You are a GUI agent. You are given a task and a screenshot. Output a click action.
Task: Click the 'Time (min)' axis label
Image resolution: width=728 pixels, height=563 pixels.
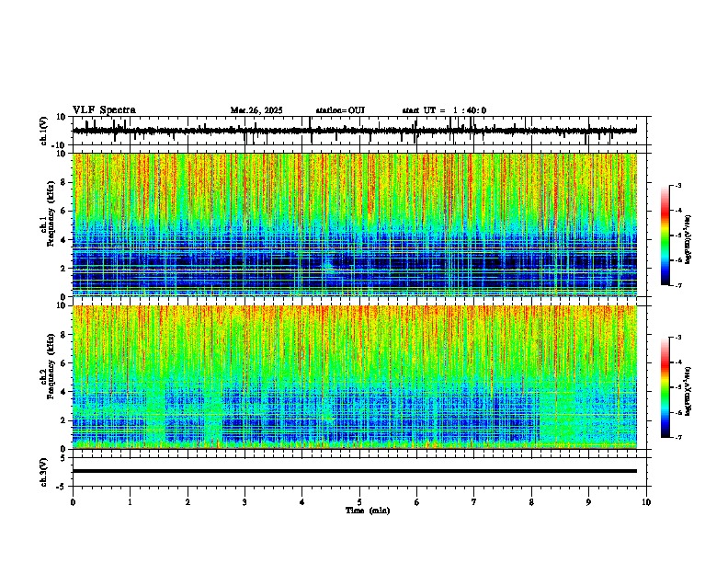click(368, 511)
